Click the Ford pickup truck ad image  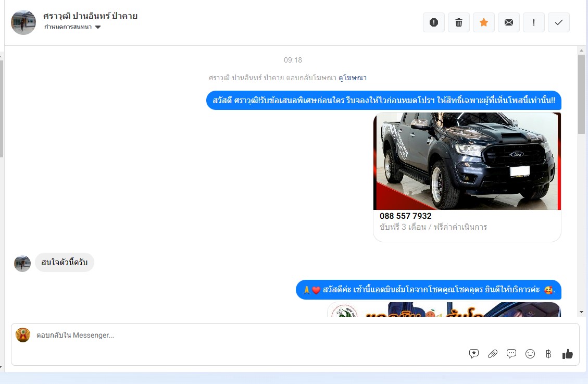point(467,161)
